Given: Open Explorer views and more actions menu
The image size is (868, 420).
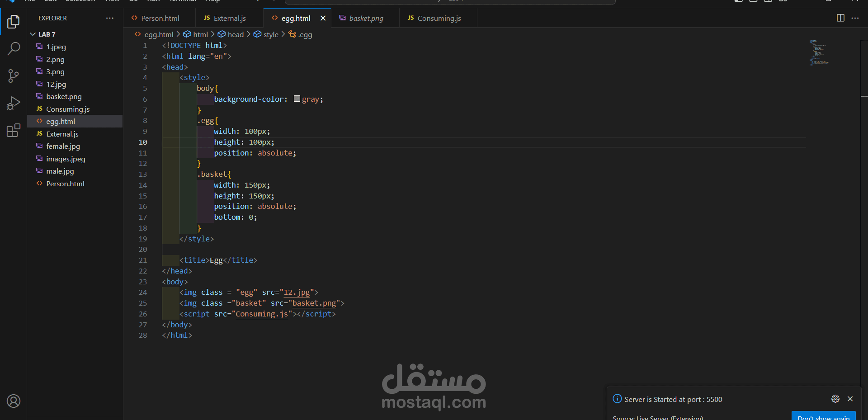Looking at the screenshot, I should 110,18.
